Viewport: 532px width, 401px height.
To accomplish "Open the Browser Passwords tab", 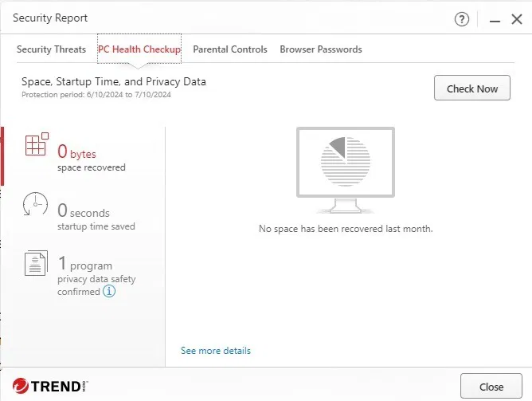I will click(x=321, y=49).
